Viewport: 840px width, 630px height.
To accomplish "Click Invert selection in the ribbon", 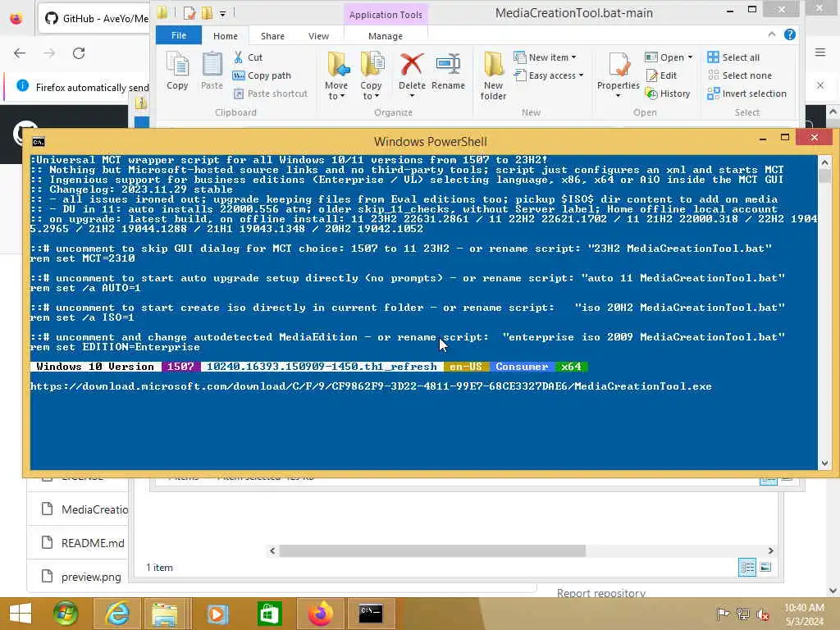I will (746, 94).
